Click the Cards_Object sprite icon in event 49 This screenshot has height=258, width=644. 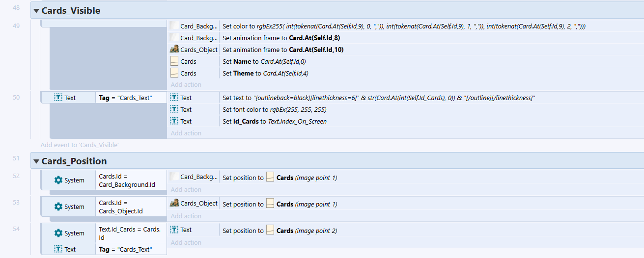click(x=174, y=50)
